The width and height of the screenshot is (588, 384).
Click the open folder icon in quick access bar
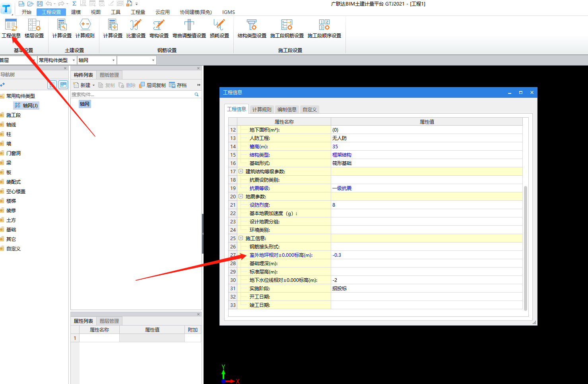pyautogui.click(x=31, y=4)
